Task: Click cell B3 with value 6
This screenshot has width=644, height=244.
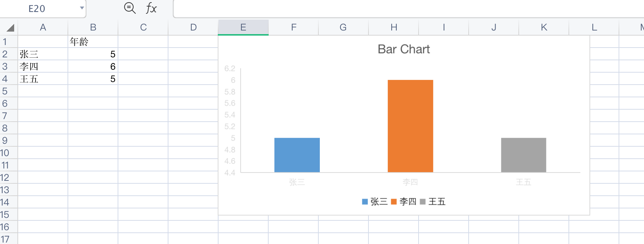Action: [x=93, y=66]
